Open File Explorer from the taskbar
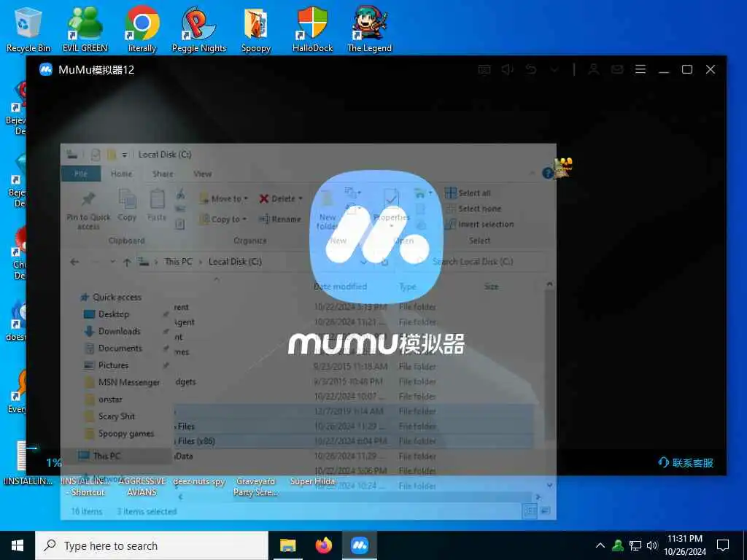The width and height of the screenshot is (747, 560). pos(287,545)
